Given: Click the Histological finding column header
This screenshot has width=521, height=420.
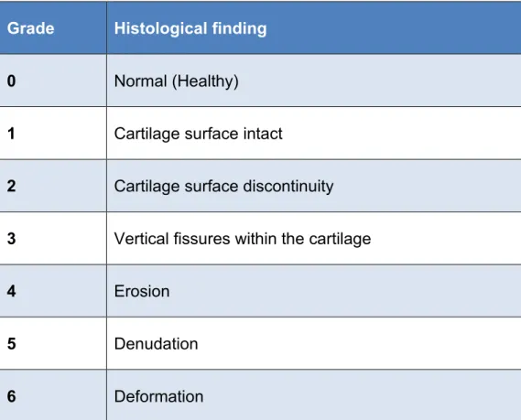Looking at the screenshot, I should point(314,27).
